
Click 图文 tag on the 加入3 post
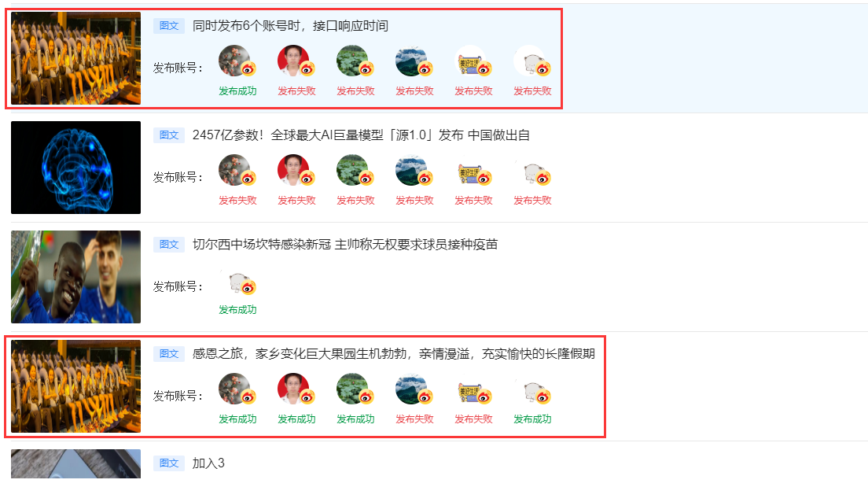click(x=169, y=463)
